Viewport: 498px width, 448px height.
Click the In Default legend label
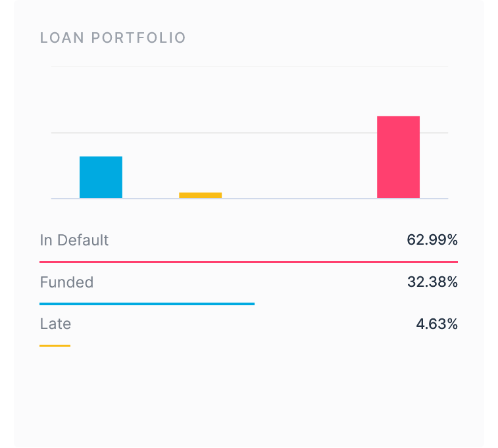click(x=74, y=240)
